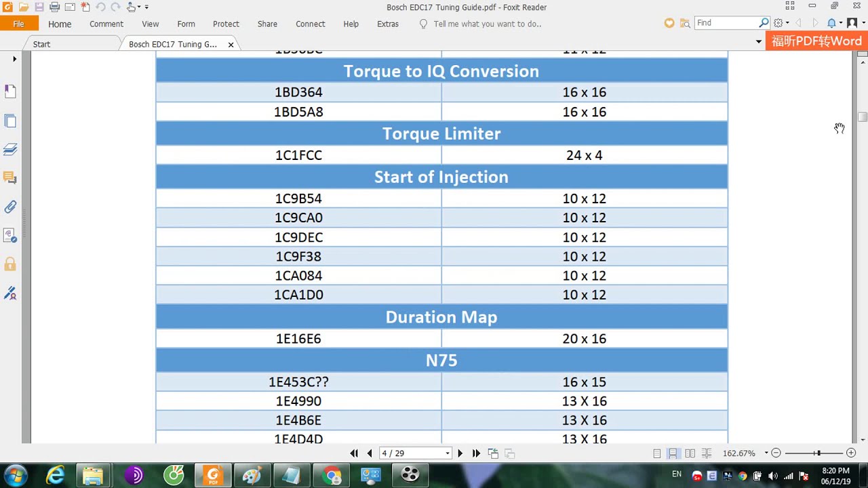Open the Layers panel in sidebar
The height and width of the screenshot is (488, 868).
click(x=10, y=149)
